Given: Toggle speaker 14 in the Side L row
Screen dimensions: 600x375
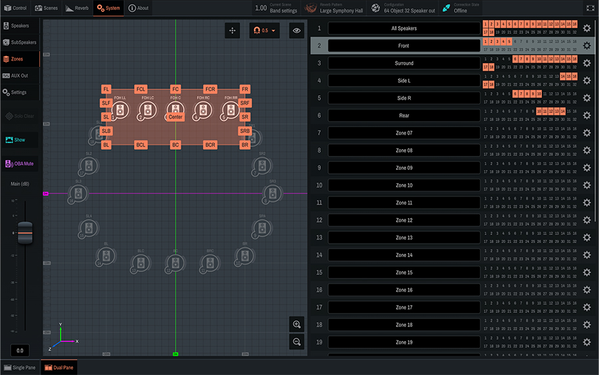Looking at the screenshot, I should point(562,76).
